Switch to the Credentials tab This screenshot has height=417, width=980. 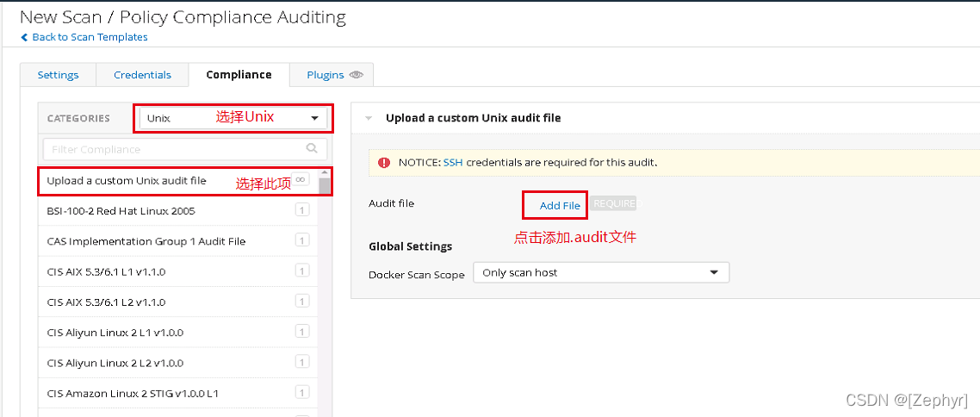click(142, 75)
